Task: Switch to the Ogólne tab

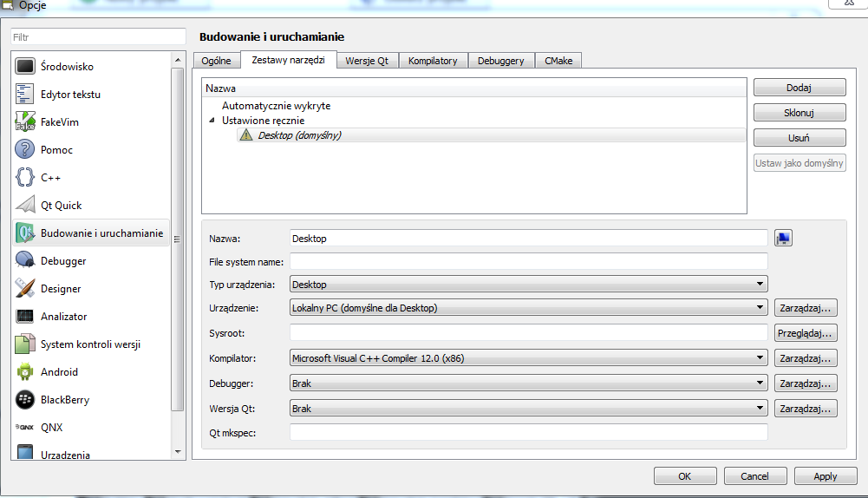Action: [x=217, y=61]
